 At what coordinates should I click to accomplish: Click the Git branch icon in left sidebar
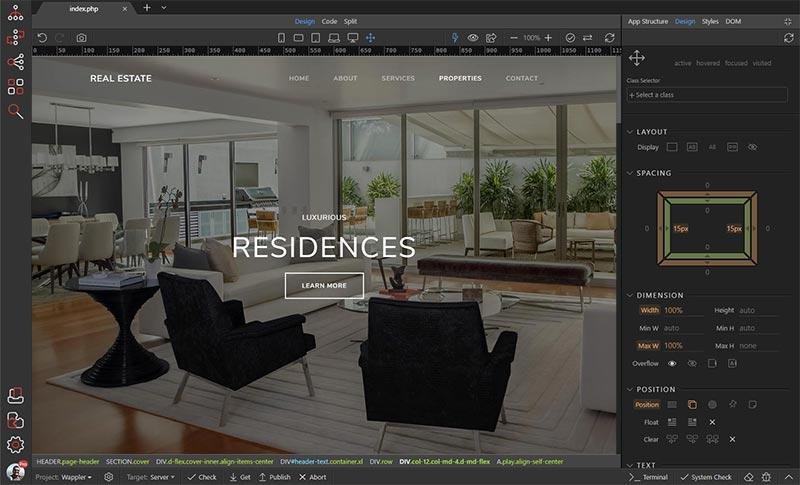pos(15,63)
